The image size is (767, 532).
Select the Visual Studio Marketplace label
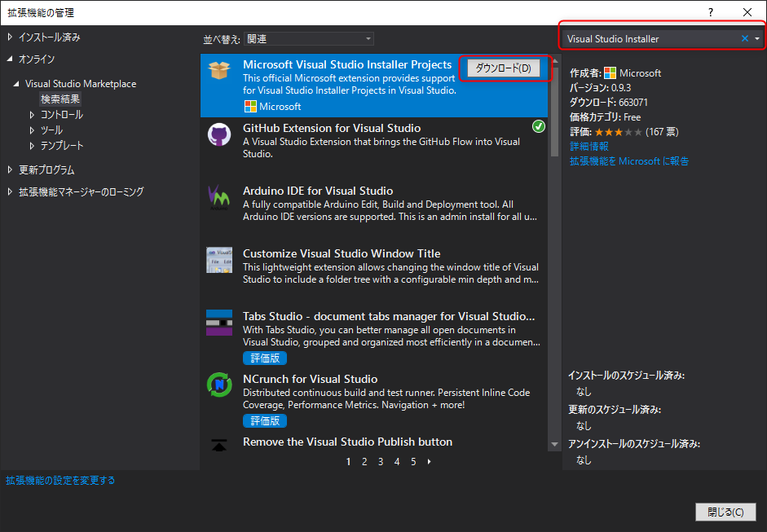click(81, 84)
